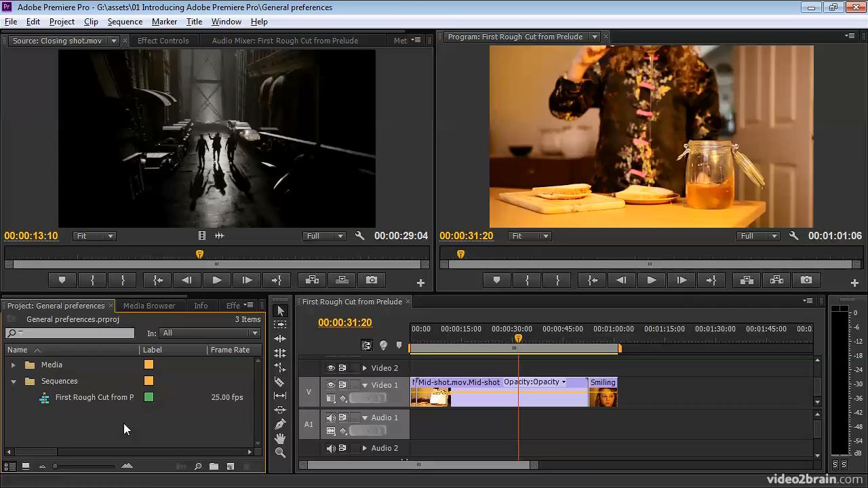Viewport: 868px width, 488px height.
Task: Play the Source monitor clip
Action: click(217, 280)
